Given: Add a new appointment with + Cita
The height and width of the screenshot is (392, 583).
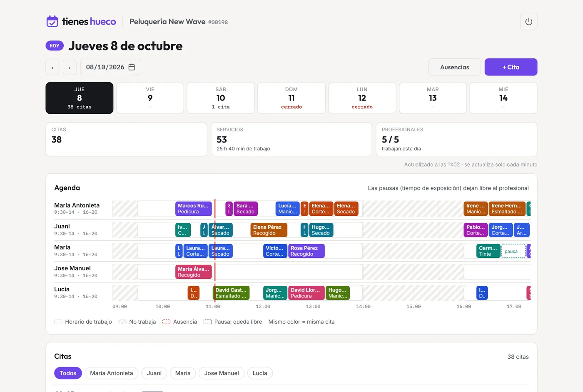Looking at the screenshot, I should [x=511, y=67].
